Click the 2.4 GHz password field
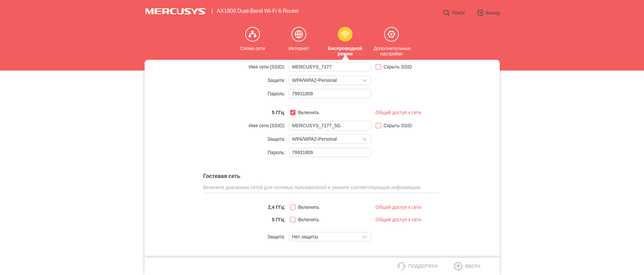 click(330, 94)
